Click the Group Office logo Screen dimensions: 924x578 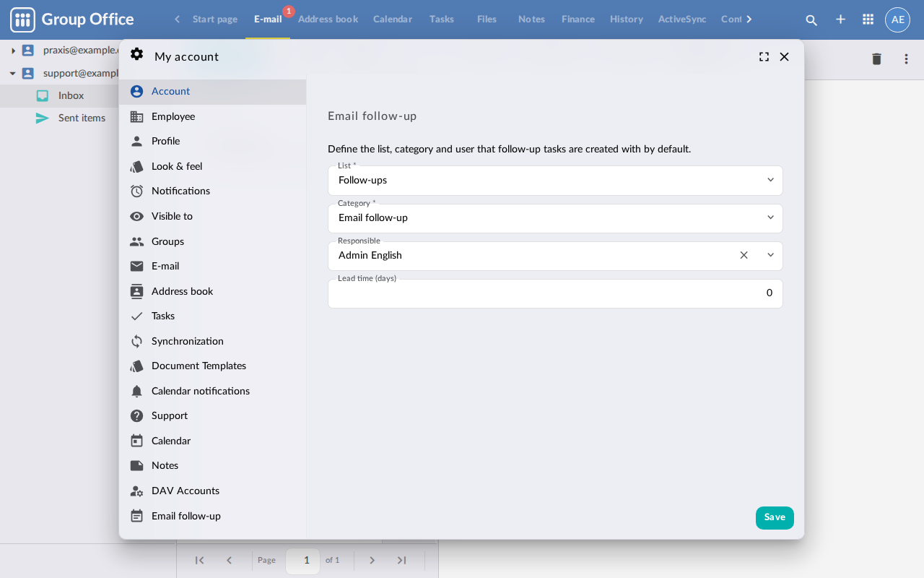coord(72,20)
